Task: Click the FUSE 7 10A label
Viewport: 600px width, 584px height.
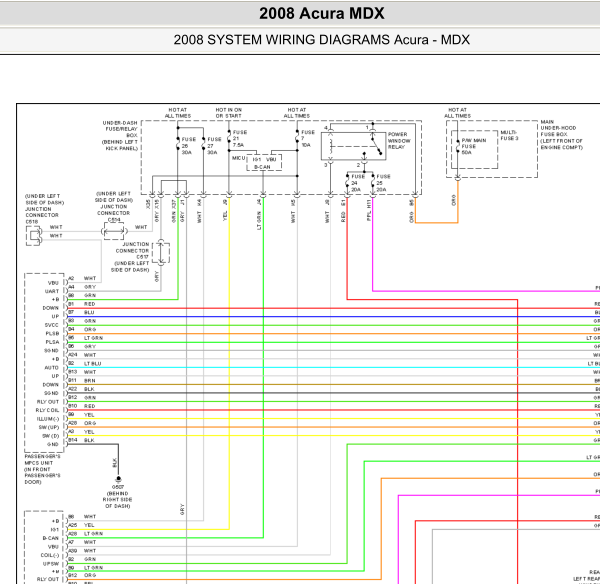Action: pos(308,139)
